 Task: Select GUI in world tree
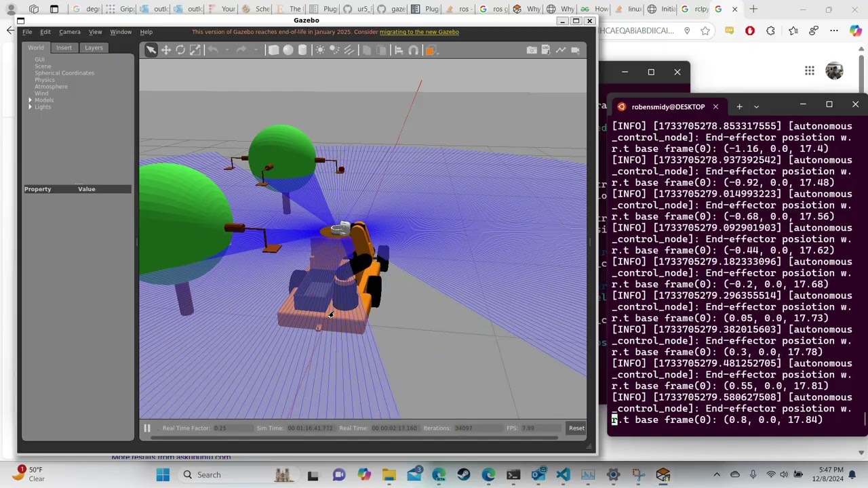39,60
